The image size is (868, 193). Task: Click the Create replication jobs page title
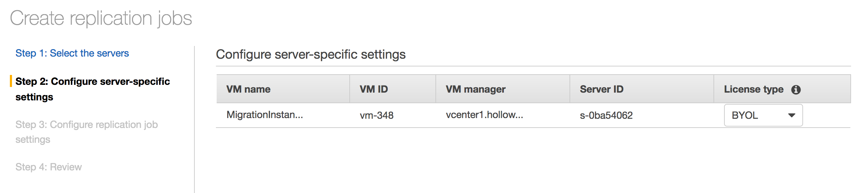point(101,18)
